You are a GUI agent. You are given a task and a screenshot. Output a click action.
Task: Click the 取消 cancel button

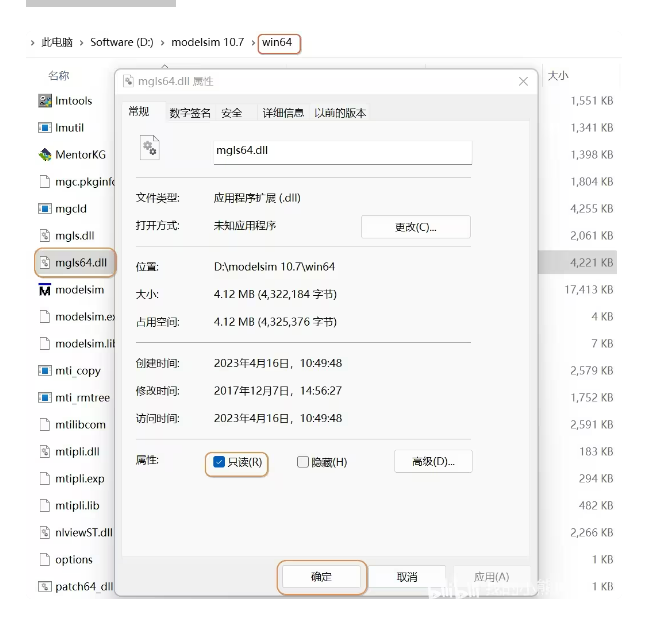pos(407,577)
